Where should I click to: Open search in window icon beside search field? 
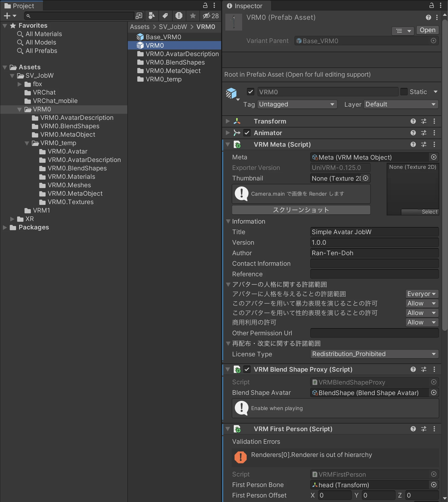click(x=139, y=16)
